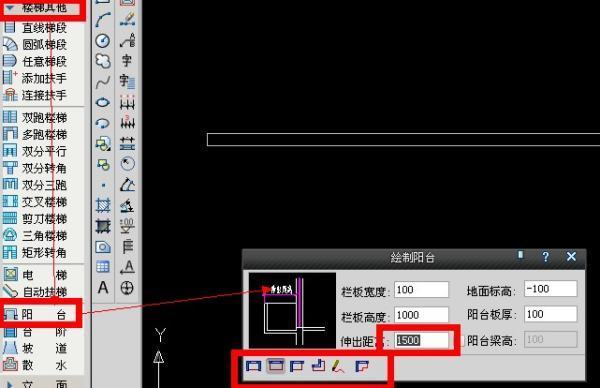The image size is (600, 388).
Task: Click the 阳台板厚 input field
Action: click(x=551, y=314)
